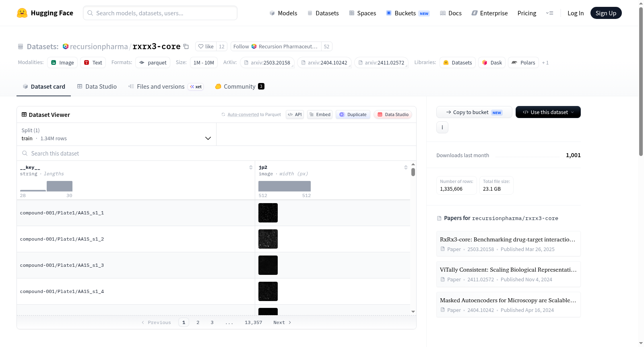Click the Duplicate button
The width and height of the screenshot is (644, 347).
coord(353,114)
